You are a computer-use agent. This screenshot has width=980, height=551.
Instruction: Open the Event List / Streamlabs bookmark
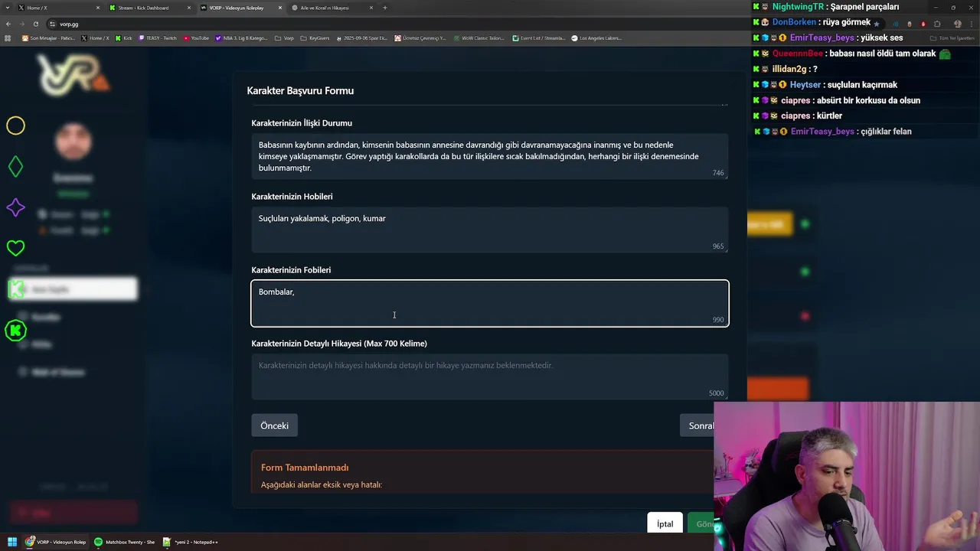pyautogui.click(x=539, y=37)
